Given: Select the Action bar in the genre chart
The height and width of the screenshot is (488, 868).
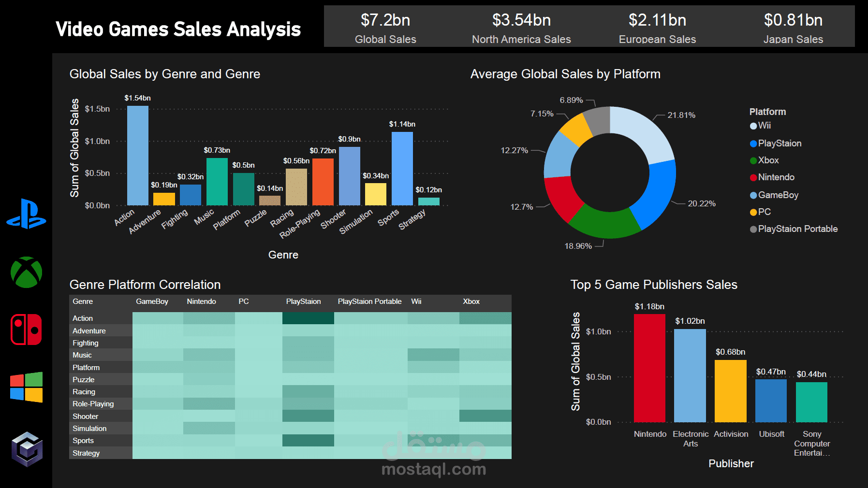Looking at the screenshot, I should pyautogui.click(x=138, y=156).
